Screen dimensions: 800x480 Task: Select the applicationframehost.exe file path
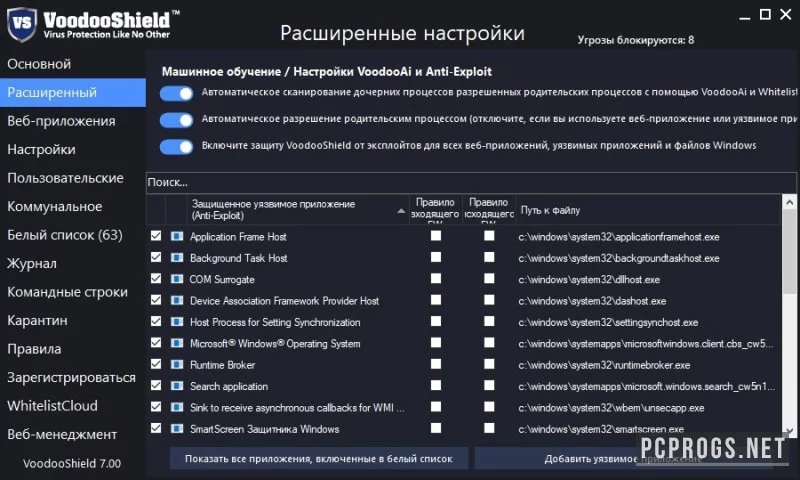tap(619, 237)
